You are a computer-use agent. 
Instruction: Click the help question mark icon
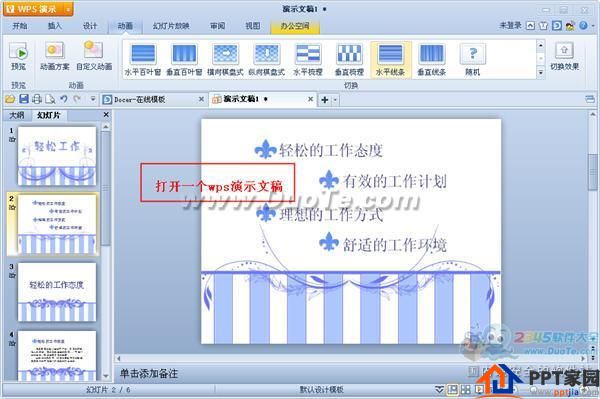[x=583, y=26]
